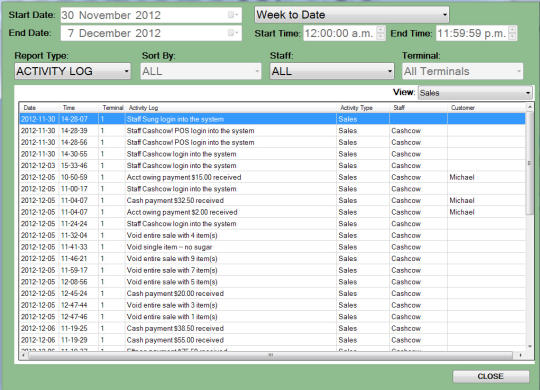Select 'Cash payment $32.50 received' row
Screen dimensions: 540x390
(272, 201)
